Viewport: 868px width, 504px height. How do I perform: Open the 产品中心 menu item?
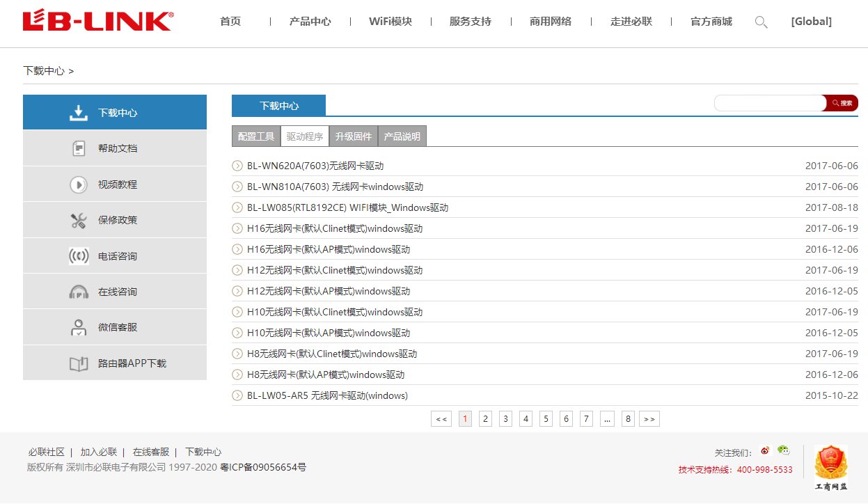310,22
